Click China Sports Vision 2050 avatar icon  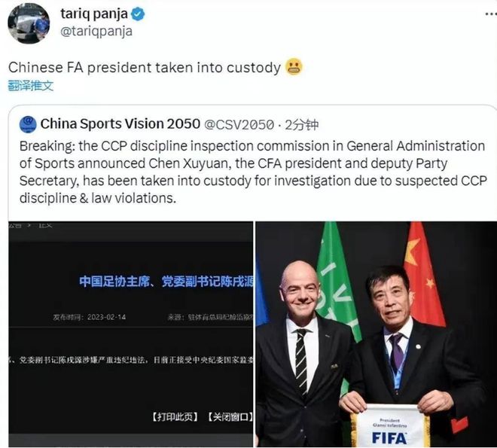click(x=28, y=124)
